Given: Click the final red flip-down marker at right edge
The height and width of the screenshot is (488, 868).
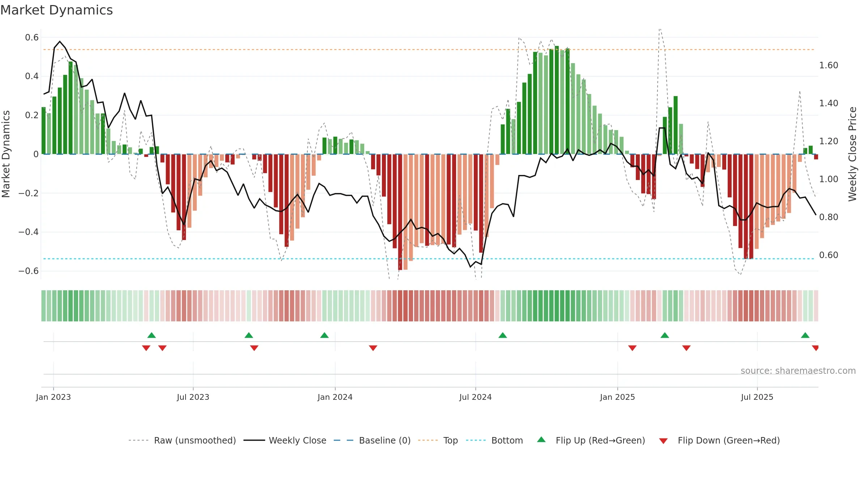Looking at the screenshot, I should [815, 348].
